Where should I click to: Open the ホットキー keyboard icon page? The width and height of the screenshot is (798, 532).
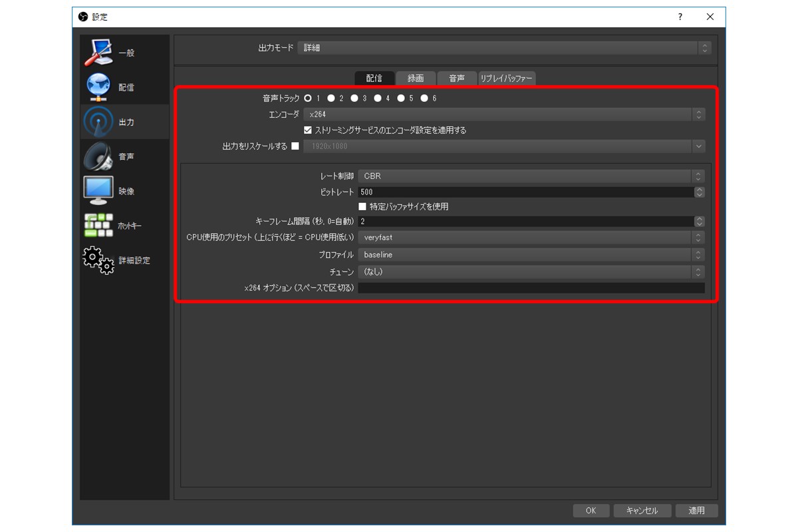(x=99, y=225)
